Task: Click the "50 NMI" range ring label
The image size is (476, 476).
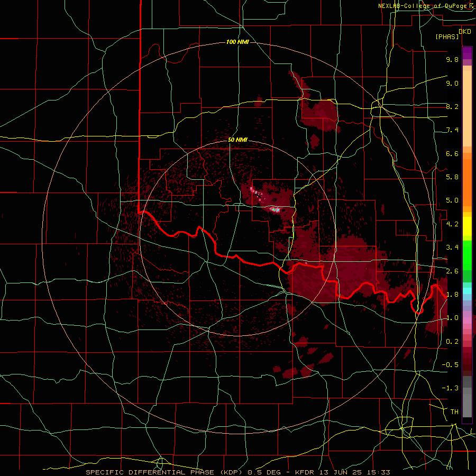Action: 237,140
